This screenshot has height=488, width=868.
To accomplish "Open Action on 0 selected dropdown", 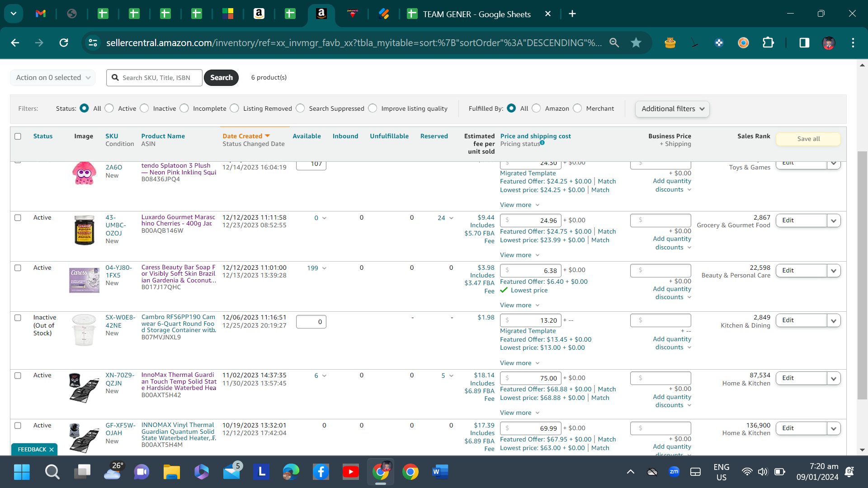I will [x=53, y=78].
